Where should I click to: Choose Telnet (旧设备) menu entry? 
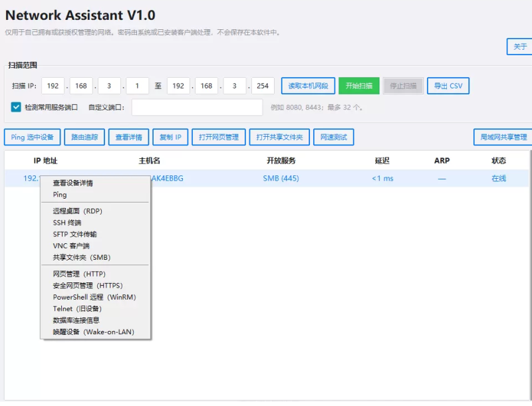tap(95, 308)
